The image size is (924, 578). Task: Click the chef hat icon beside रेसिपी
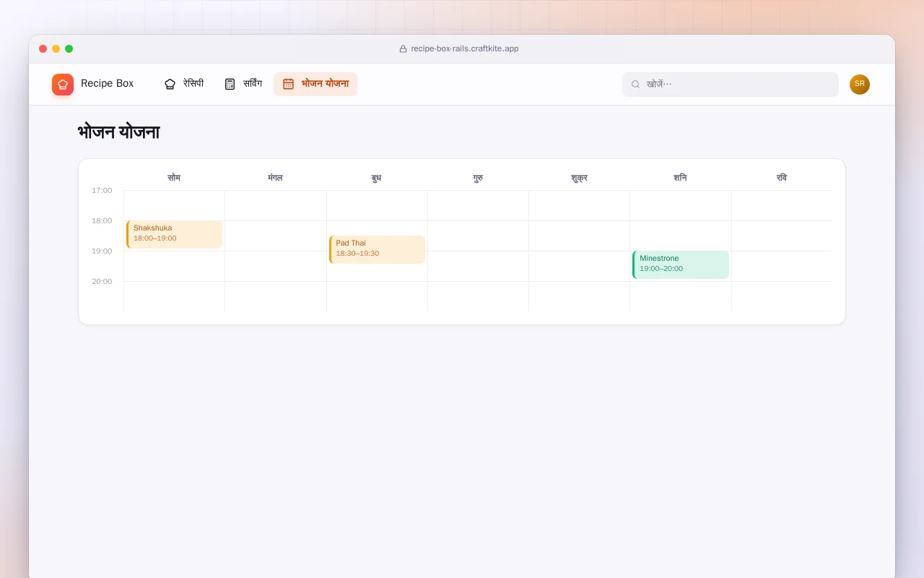tap(170, 84)
